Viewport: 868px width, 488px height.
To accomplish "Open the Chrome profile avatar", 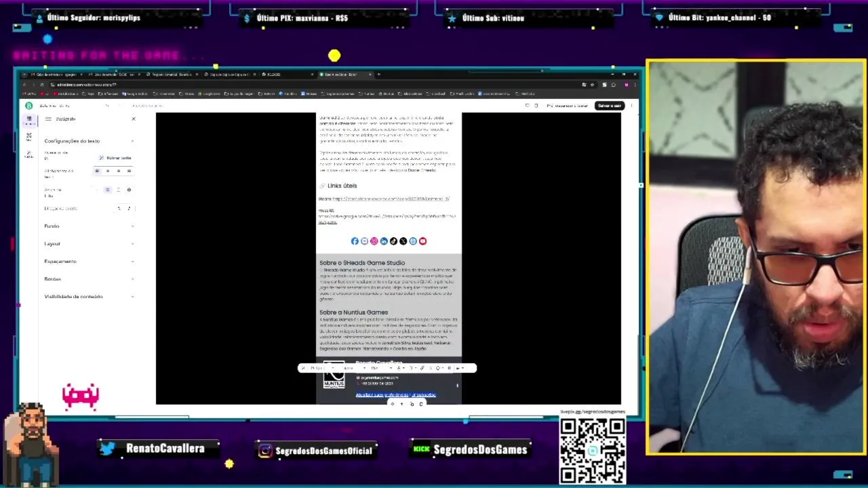I will tap(626, 85).
